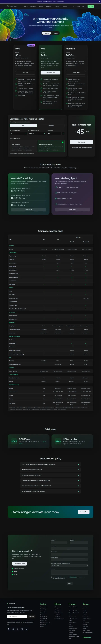This screenshot has height=644, width=101.
Task: Expand FAQ on pricing by vector dimensions
Action: coord(50,464)
